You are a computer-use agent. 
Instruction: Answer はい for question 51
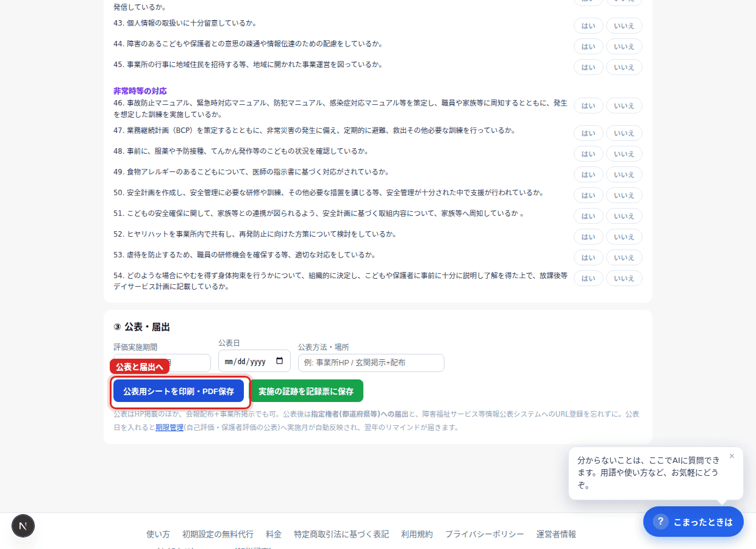click(x=588, y=216)
